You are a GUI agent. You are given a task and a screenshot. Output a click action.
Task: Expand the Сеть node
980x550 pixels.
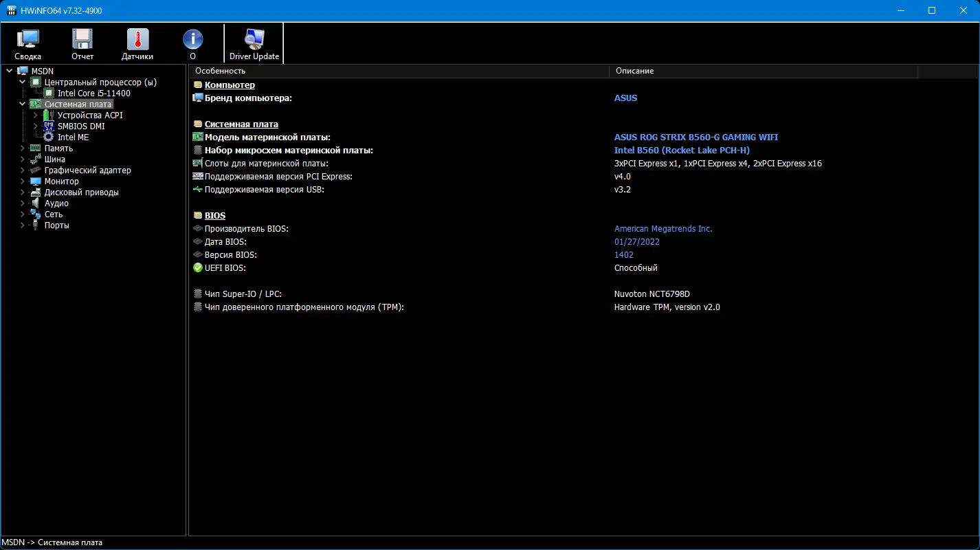click(x=22, y=214)
